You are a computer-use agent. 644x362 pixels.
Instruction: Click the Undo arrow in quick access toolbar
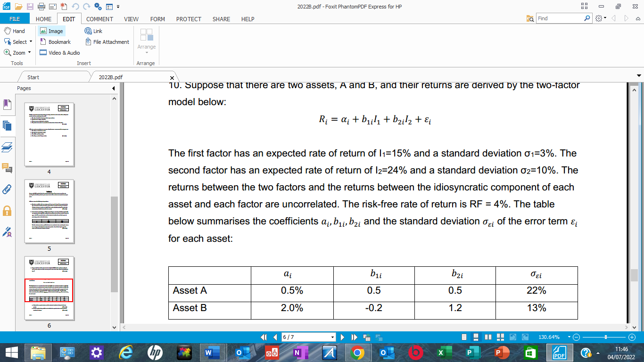[75, 7]
